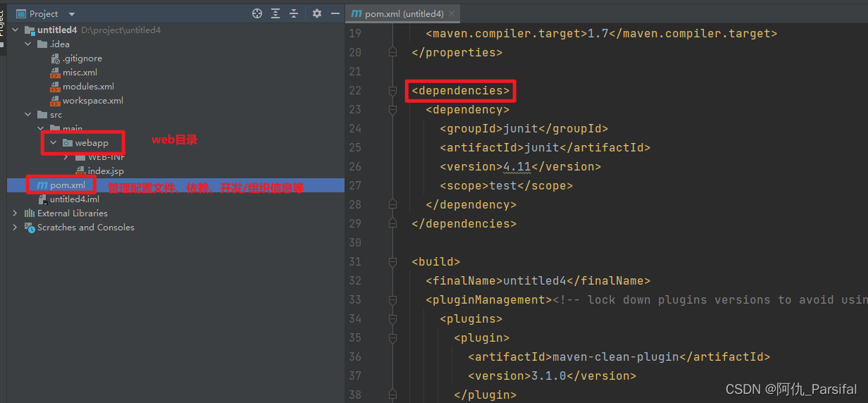Viewport: 868px width, 403px height.
Task: Select index.jsp file
Action: 106,171
